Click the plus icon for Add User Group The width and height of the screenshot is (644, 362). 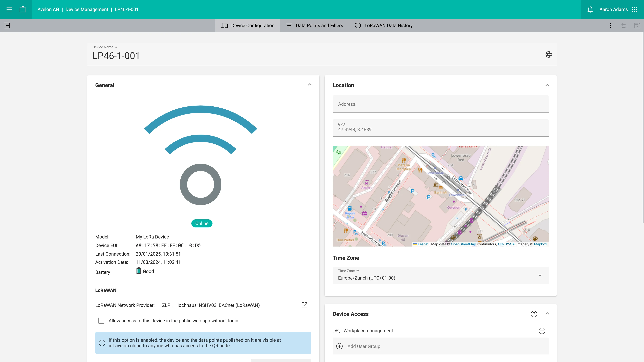(x=339, y=346)
